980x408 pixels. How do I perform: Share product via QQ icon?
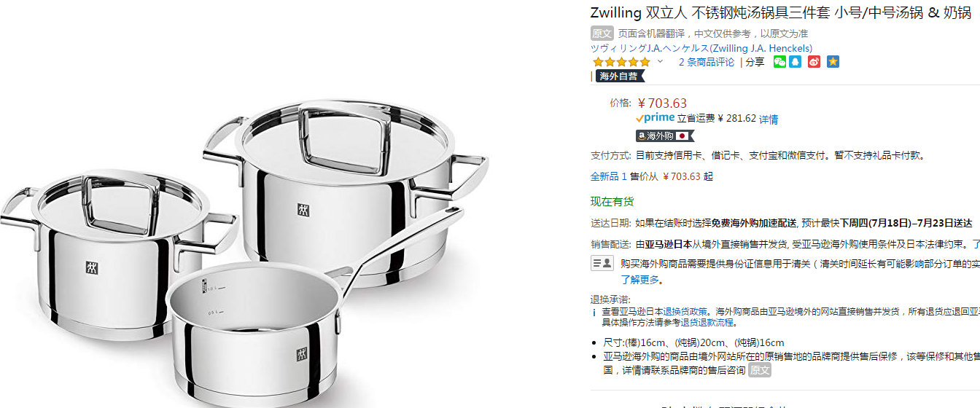tap(796, 62)
